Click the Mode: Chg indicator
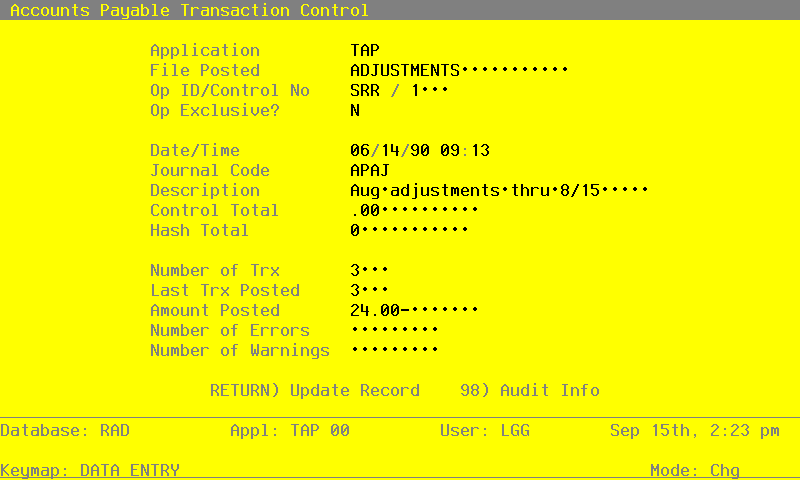Viewport: 800px width, 480px height. pyautogui.click(x=695, y=470)
